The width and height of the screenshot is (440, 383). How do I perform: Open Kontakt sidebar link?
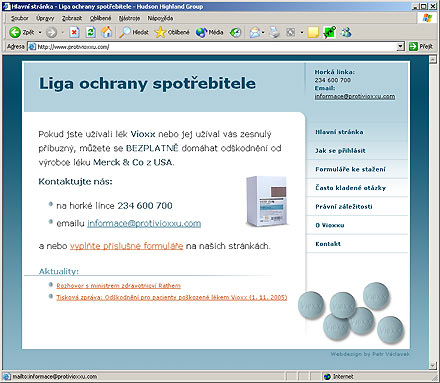point(328,244)
